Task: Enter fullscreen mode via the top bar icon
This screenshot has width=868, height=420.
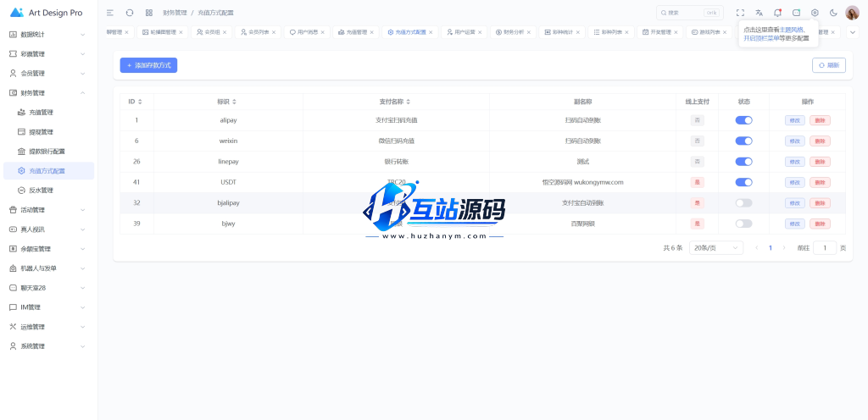Action: pyautogui.click(x=740, y=13)
